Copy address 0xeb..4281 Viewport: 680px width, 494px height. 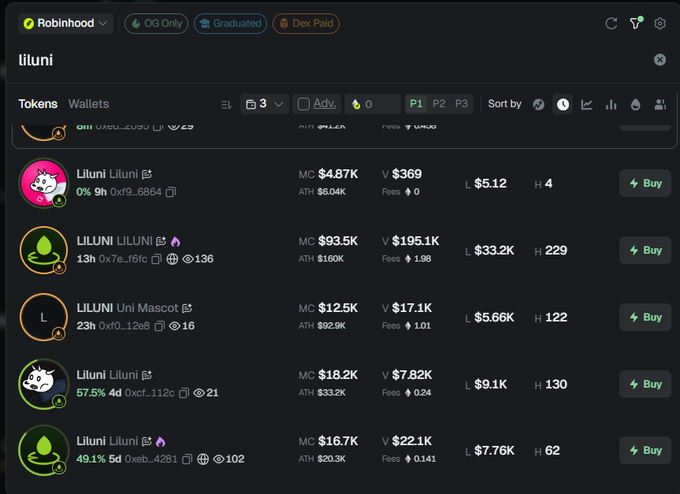pyautogui.click(x=187, y=459)
